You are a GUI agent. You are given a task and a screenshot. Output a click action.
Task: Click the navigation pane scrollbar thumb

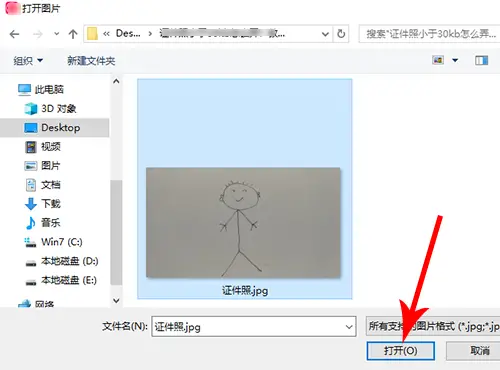pos(116,232)
